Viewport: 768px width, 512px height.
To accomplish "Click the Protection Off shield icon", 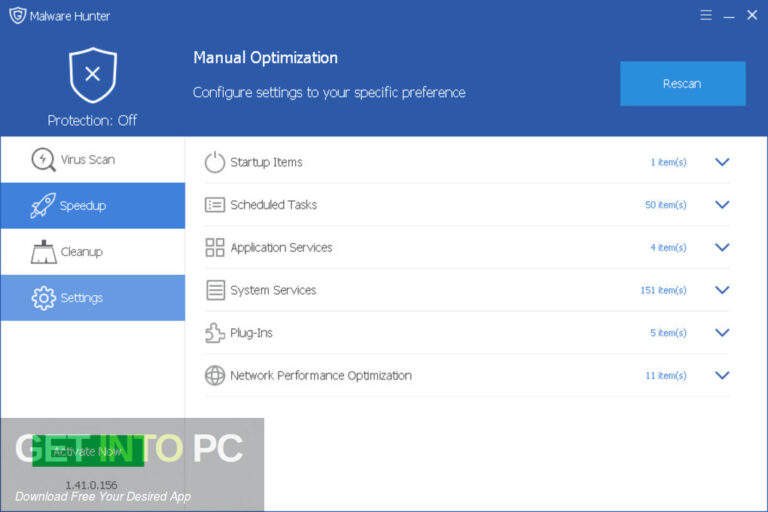I will (x=93, y=75).
